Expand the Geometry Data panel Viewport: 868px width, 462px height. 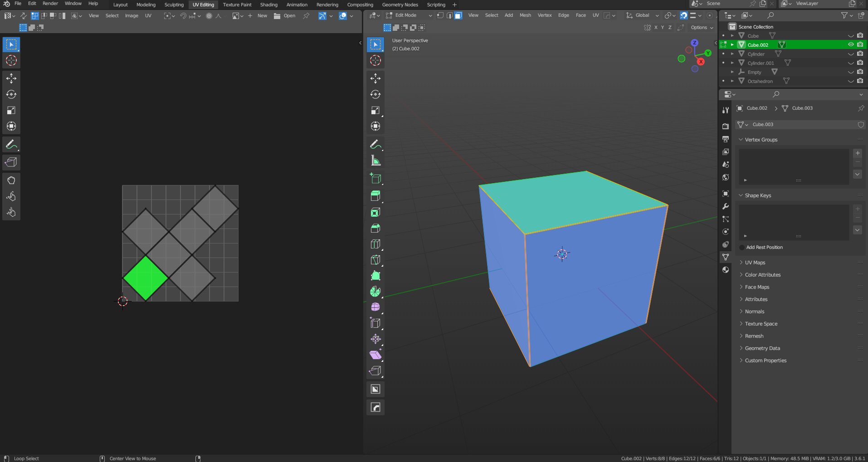click(x=762, y=348)
